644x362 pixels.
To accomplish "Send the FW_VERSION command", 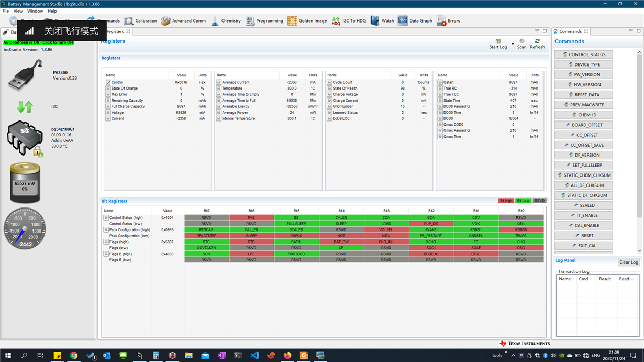I will 584,74.
